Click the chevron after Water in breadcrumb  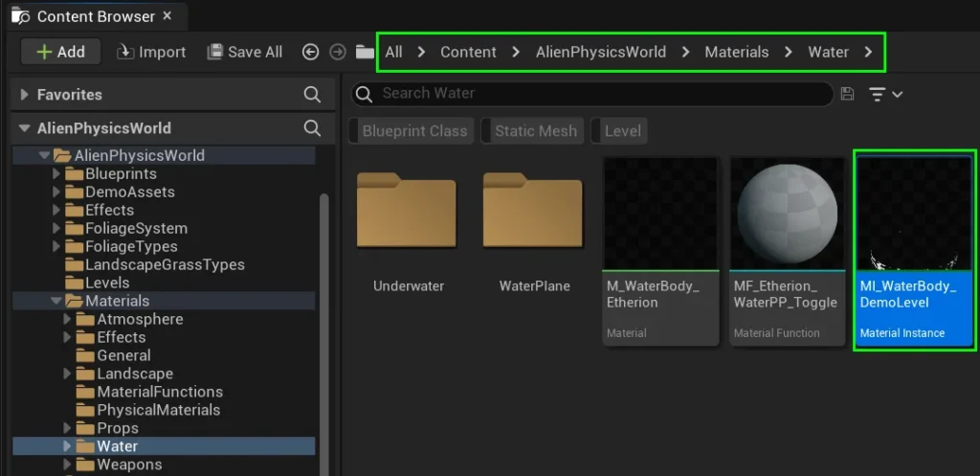[868, 53]
